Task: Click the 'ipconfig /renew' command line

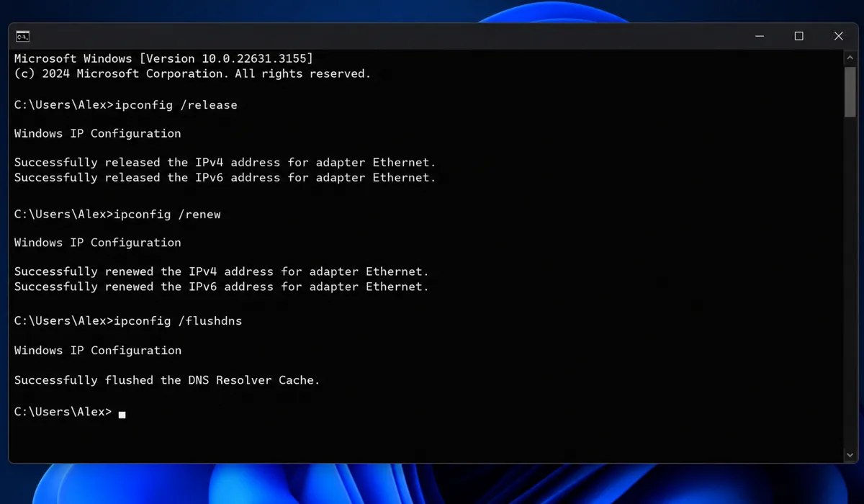Action: 117,215
